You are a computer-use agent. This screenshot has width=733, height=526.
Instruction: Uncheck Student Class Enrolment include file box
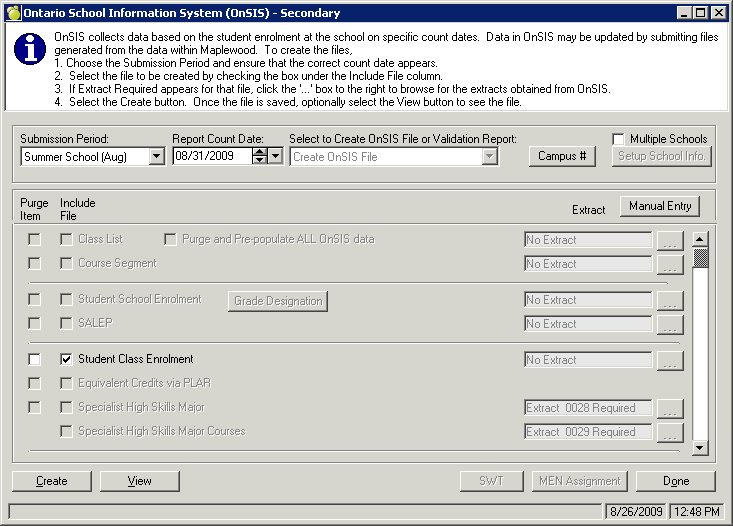tap(67, 359)
